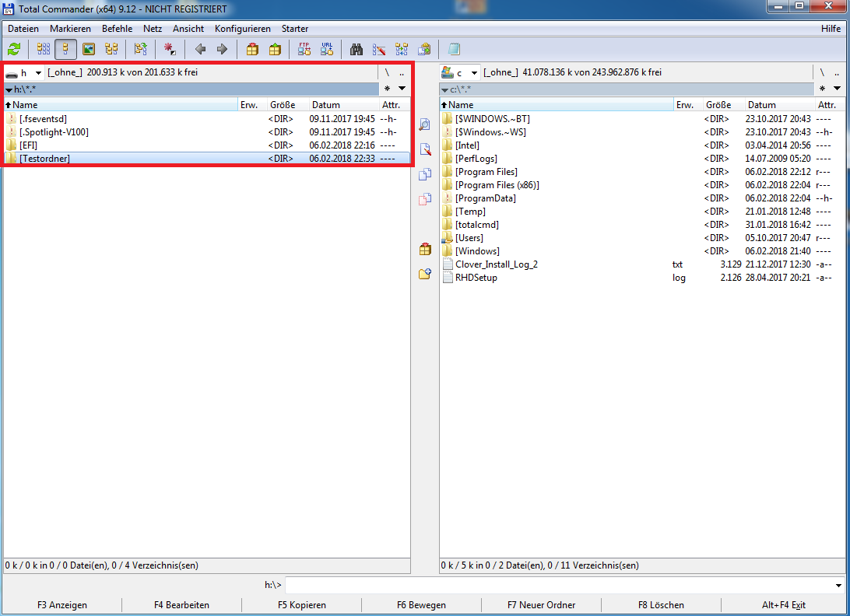
Task: Open right panel favorites asterisk button
Action: [x=822, y=89]
